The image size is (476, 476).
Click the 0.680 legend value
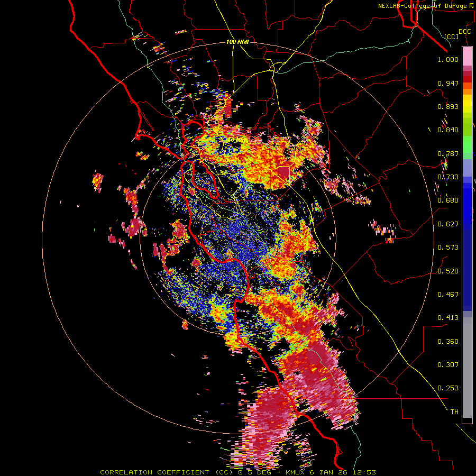pos(448,200)
